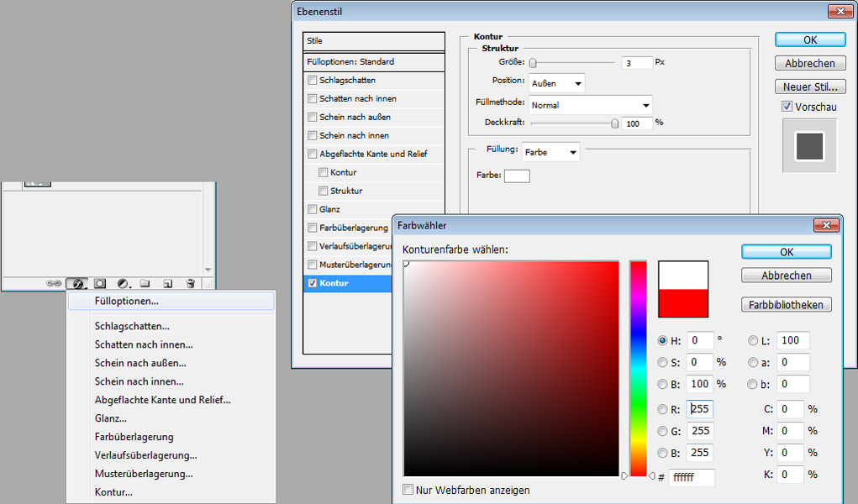Click the layer thumbnail in the layers panel

(37, 185)
